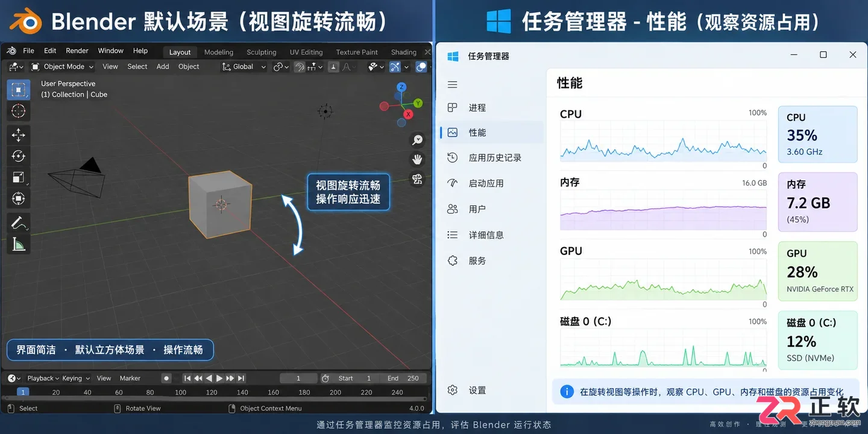Open the Render menu in Blender
Screen dimensions: 868x434
(x=77, y=51)
